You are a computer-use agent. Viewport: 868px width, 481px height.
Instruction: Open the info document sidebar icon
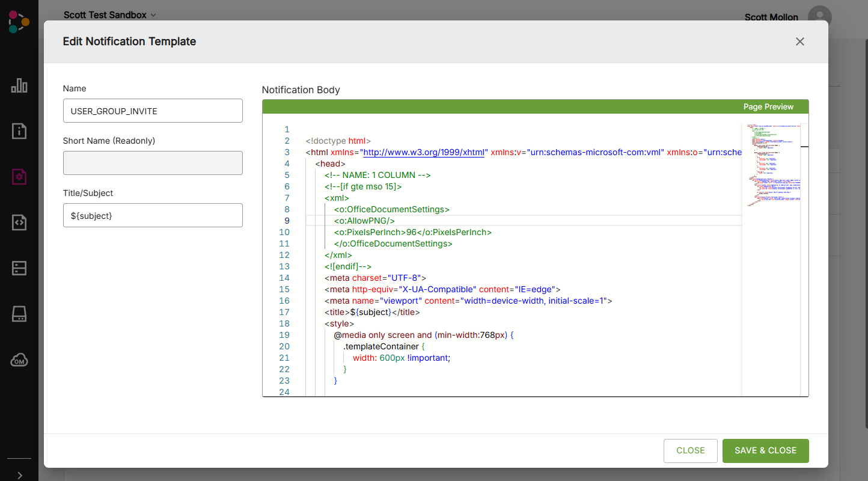click(19, 131)
